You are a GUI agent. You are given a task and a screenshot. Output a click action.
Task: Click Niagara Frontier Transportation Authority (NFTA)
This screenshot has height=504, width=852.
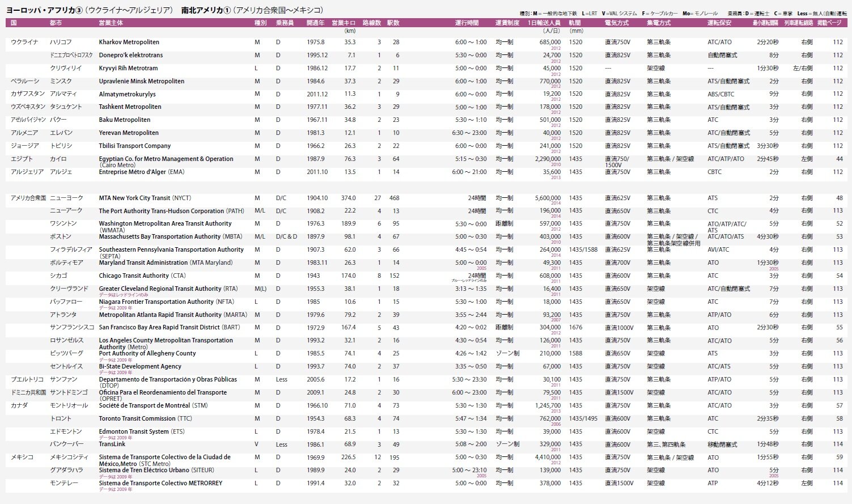pos(166,302)
